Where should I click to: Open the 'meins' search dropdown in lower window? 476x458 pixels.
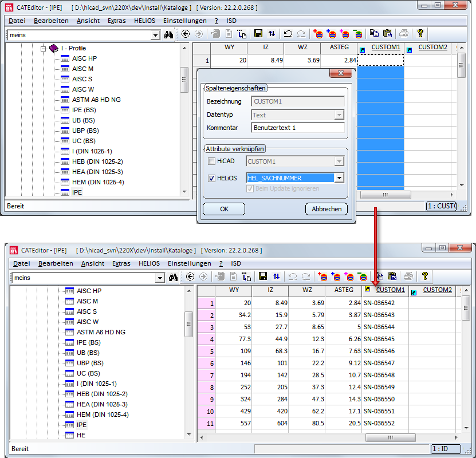click(160, 278)
